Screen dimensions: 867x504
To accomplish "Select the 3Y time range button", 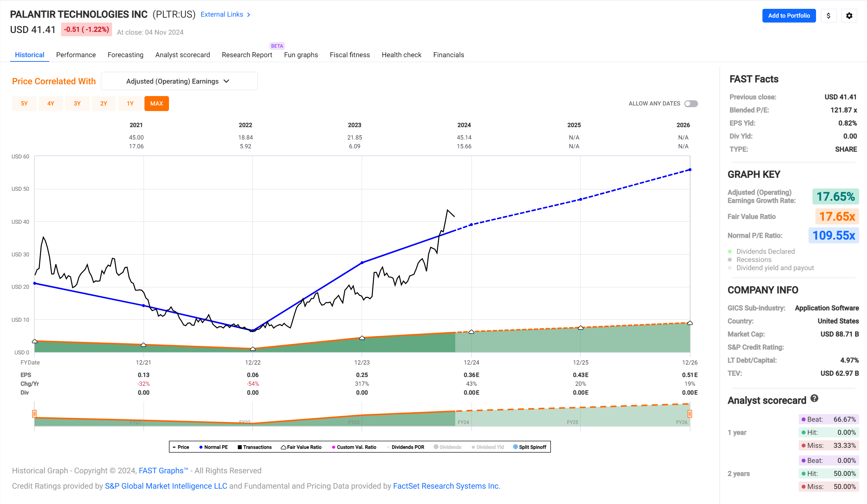I will click(x=77, y=104).
